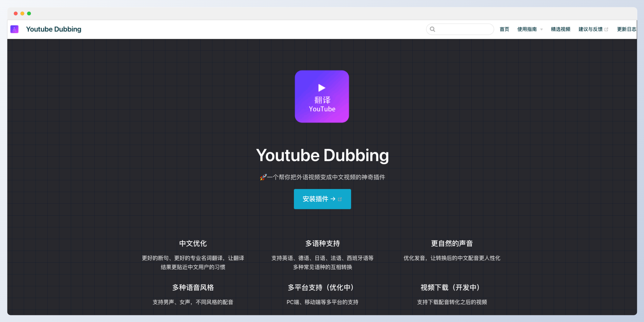Open the 使用指南 menu item
The image size is (644, 322).
point(527,29)
